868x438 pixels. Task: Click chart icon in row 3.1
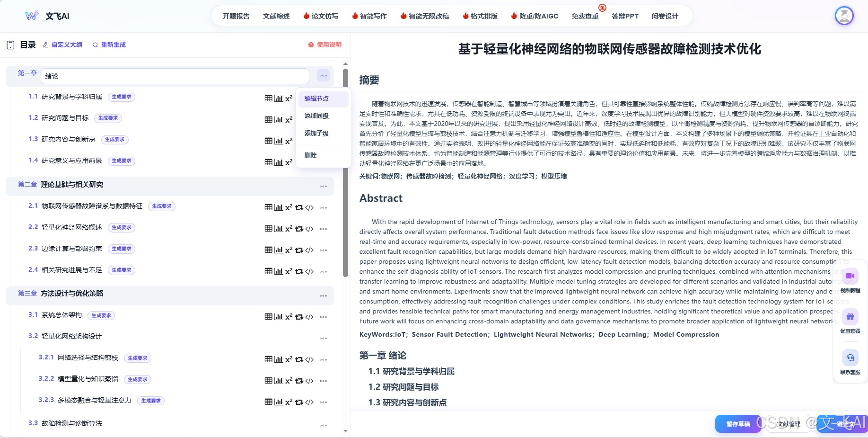tap(279, 317)
